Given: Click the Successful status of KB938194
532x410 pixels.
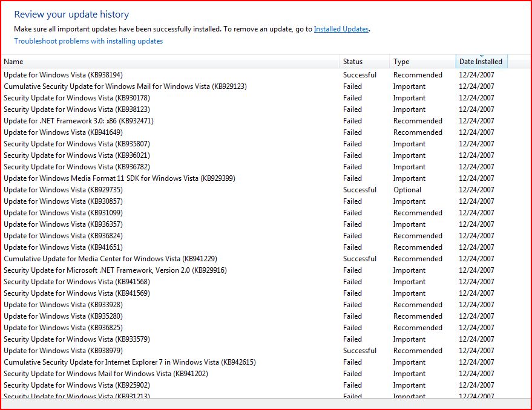Looking at the screenshot, I should tap(360, 75).
